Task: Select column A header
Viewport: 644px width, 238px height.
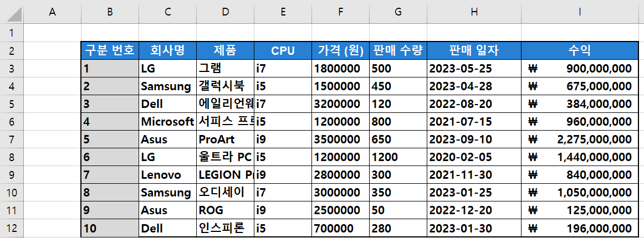Action: [52, 12]
